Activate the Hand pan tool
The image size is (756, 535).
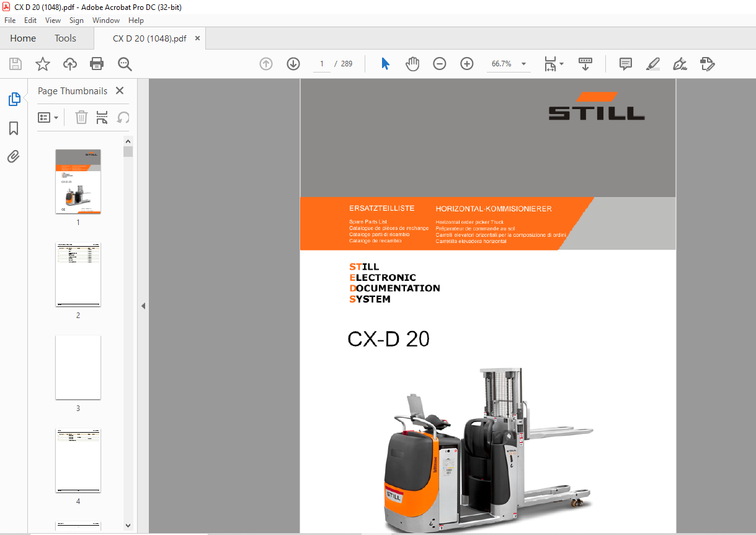click(x=412, y=64)
